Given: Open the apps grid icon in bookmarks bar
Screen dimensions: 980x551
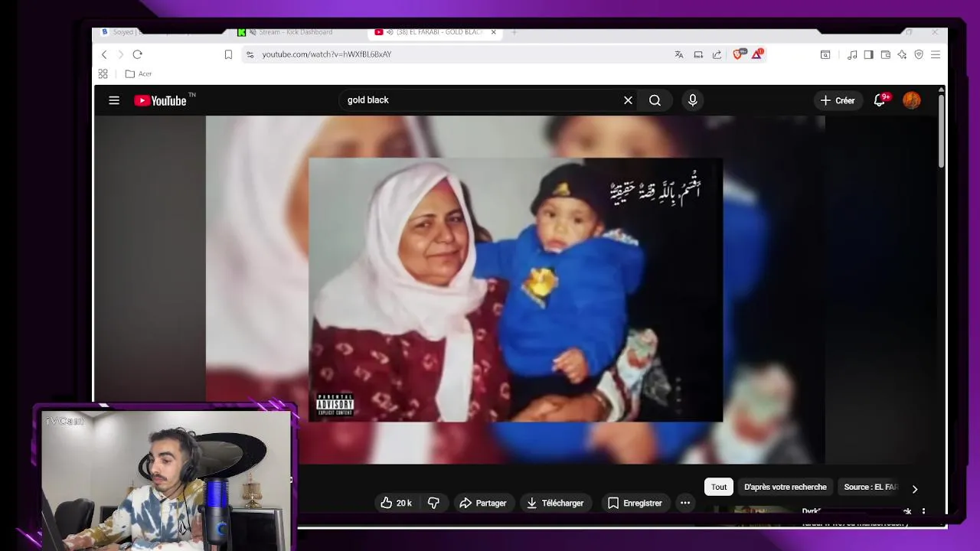Looking at the screenshot, I should click(103, 73).
